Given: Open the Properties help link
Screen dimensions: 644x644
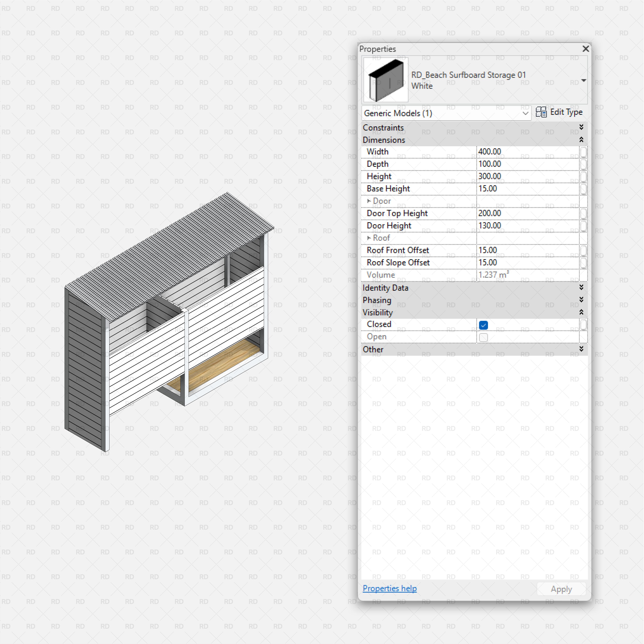Looking at the screenshot, I should click(389, 588).
